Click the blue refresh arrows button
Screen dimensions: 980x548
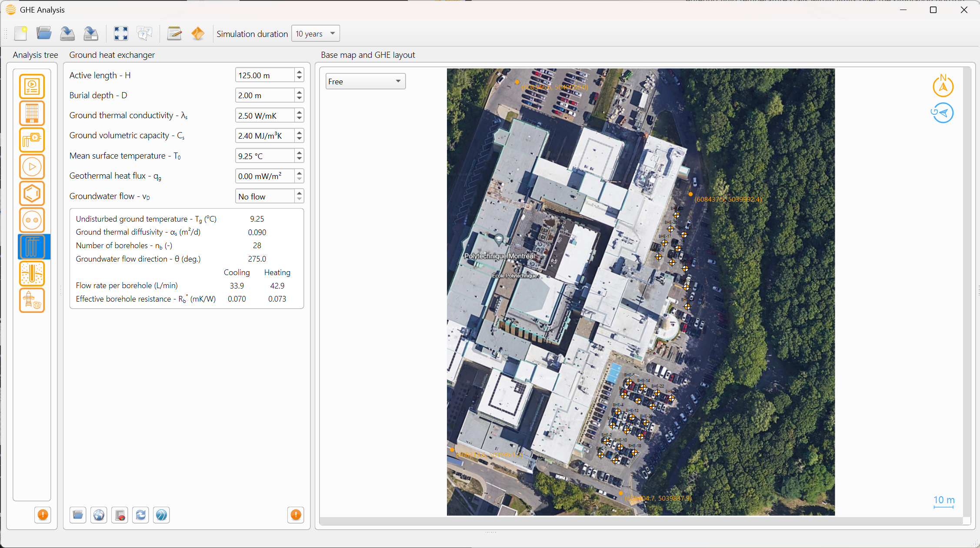[140, 515]
